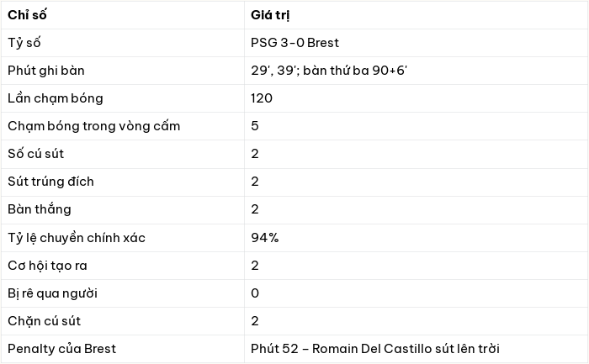This screenshot has height=364, width=589.
Task: Click 'Tỷ lệ chuyền chính xác' cell
Action: (x=123, y=238)
